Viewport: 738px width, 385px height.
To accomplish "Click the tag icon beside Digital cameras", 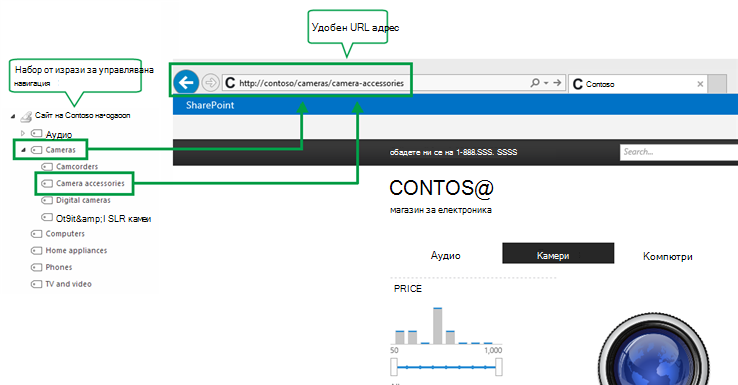I will click(x=47, y=200).
